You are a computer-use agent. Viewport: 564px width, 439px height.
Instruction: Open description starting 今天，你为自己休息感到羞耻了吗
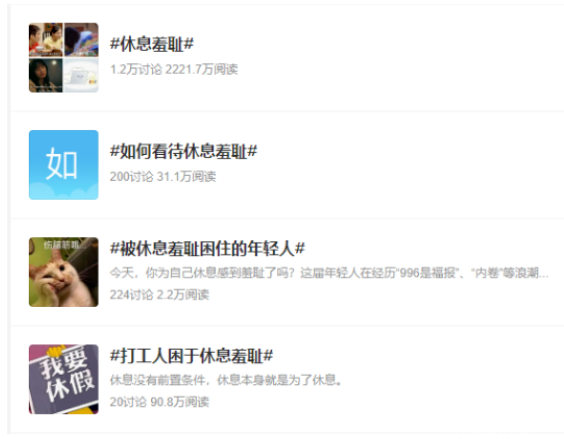click(x=329, y=273)
